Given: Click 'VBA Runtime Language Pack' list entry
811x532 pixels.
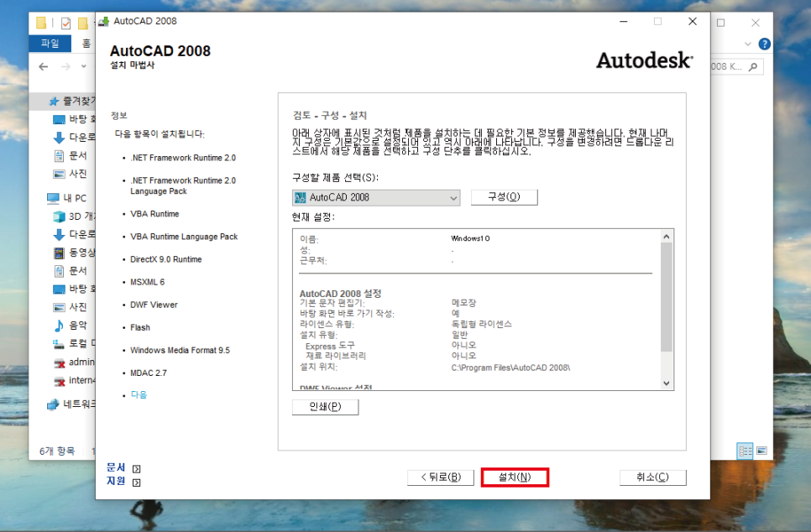Looking at the screenshot, I should pos(184,237).
